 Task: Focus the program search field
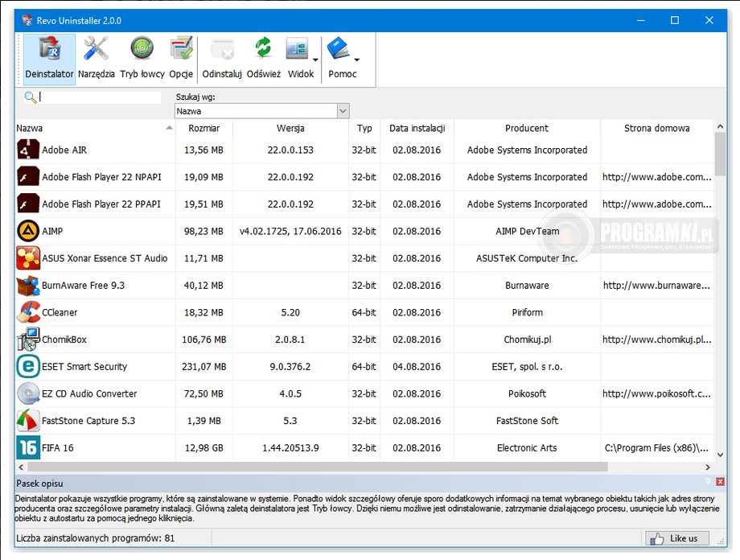(100, 97)
